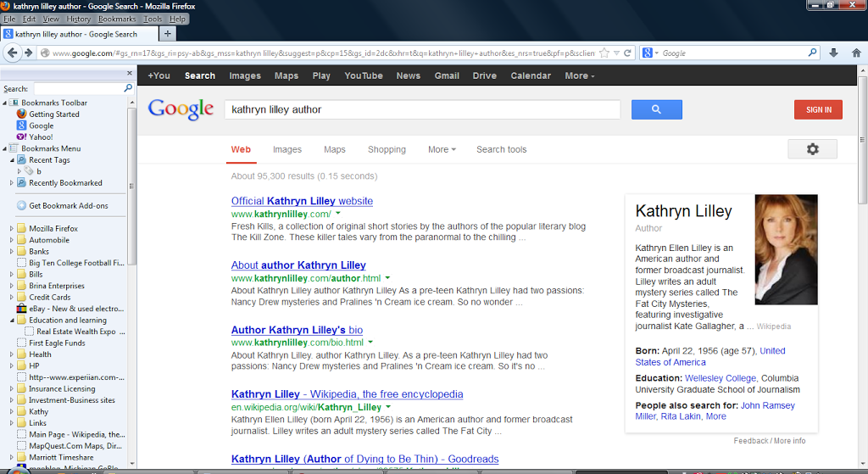Open the MapQuest.Com Maps bookmark

coord(75,446)
